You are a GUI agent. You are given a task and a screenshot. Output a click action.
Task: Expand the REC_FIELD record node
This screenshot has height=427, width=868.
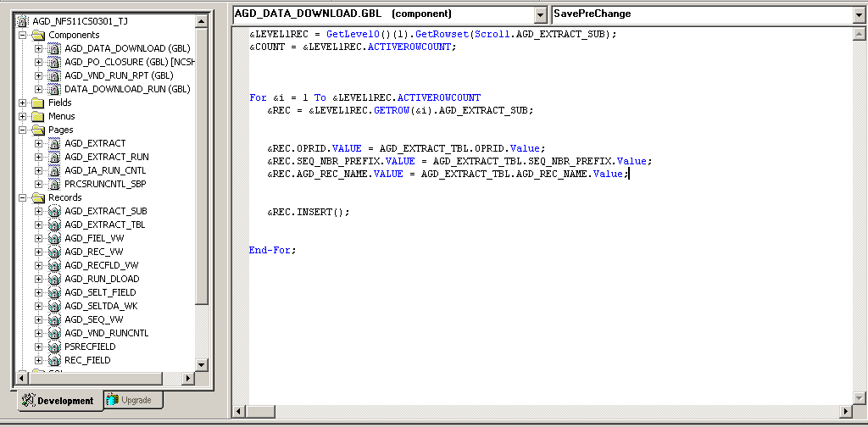(x=38, y=360)
